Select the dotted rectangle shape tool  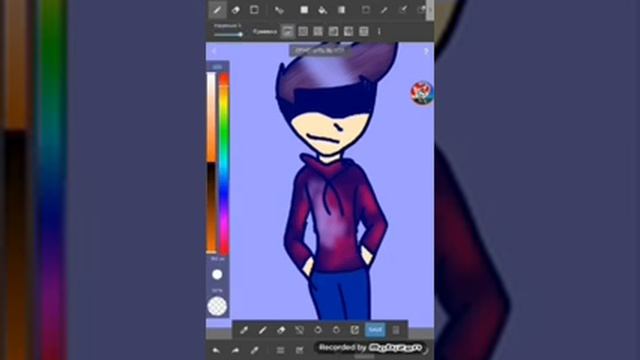pyautogui.click(x=254, y=10)
